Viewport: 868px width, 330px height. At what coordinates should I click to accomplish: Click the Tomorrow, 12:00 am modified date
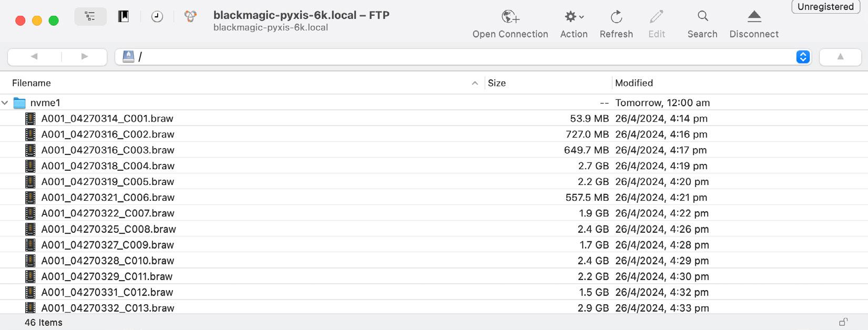tap(662, 103)
